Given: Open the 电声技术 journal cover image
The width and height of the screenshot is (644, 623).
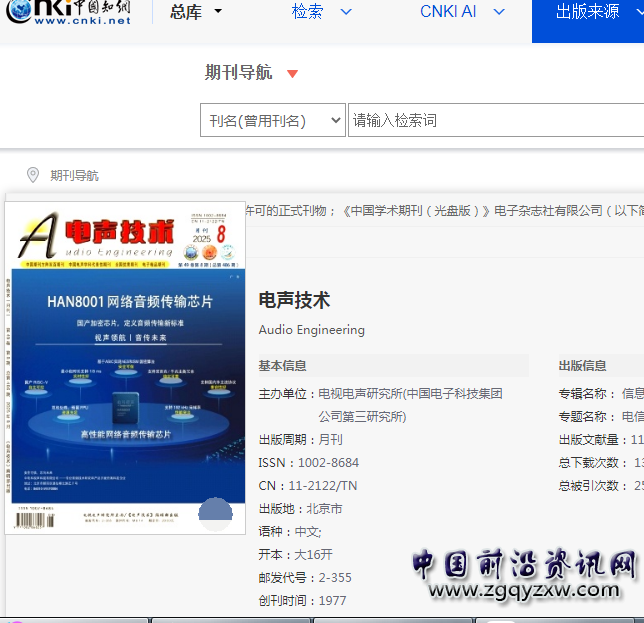Looking at the screenshot, I should (126, 368).
